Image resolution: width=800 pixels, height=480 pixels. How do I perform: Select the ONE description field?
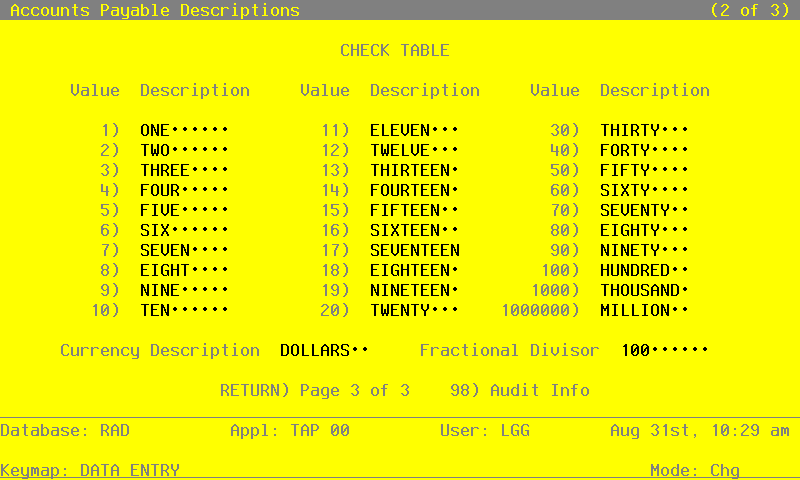[184, 130]
